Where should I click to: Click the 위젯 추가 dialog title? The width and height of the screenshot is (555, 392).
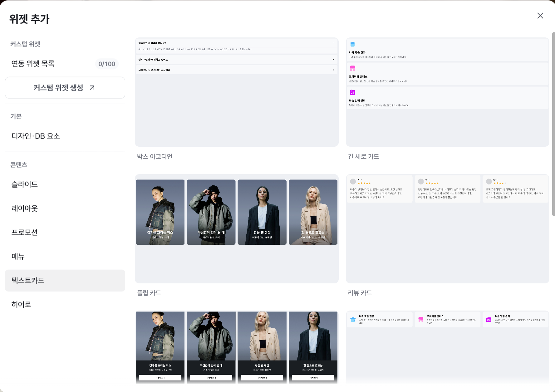pos(29,19)
